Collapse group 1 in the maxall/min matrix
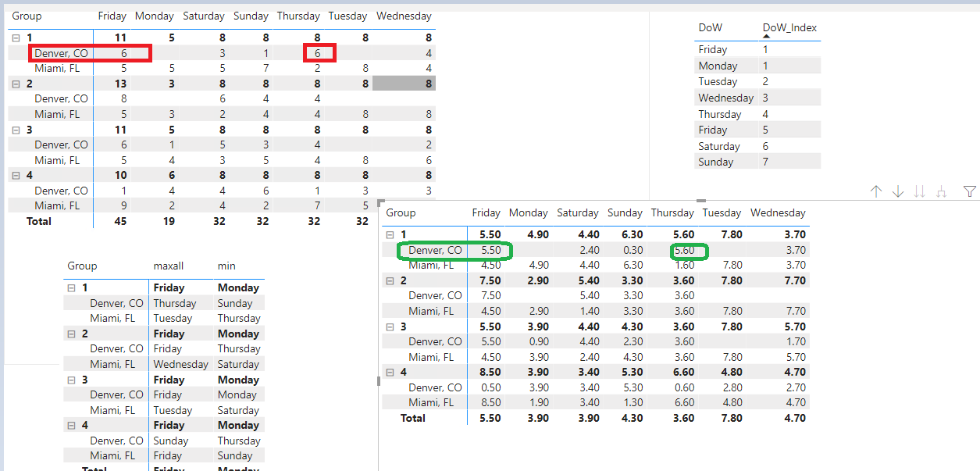 pyautogui.click(x=71, y=288)
